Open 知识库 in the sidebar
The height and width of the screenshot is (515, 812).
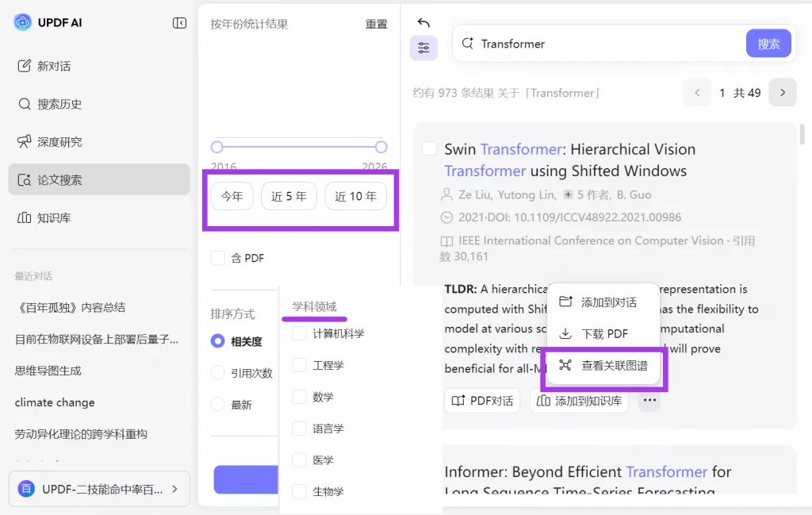pos(54,217)
